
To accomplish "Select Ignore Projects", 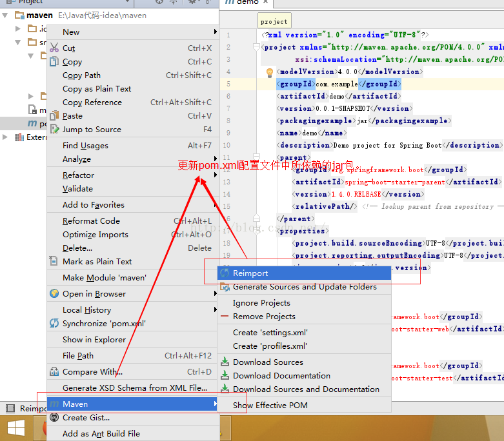I will pos(305,303).
